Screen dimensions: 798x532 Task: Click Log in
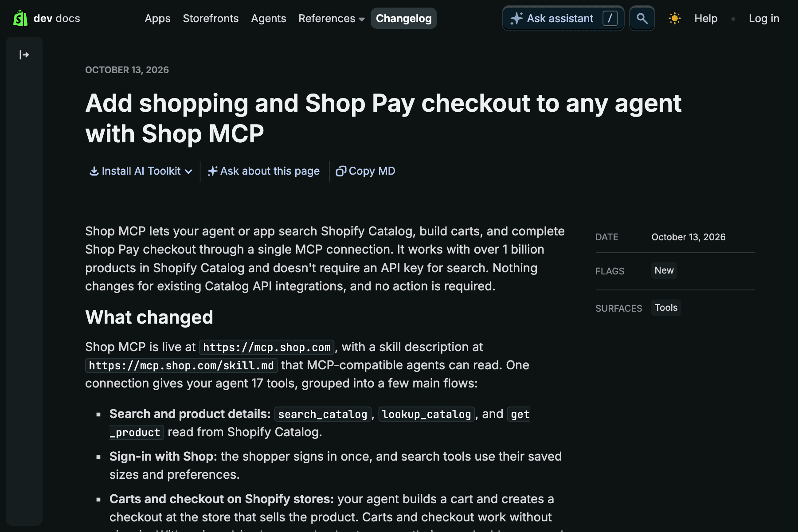pyautogui.click(x=764, y=19)
